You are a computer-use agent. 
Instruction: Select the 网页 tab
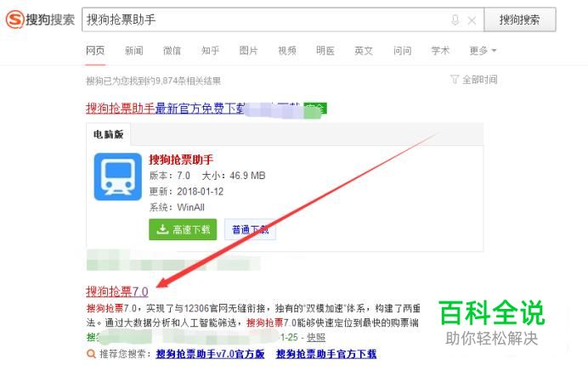(x=95, y=51)
